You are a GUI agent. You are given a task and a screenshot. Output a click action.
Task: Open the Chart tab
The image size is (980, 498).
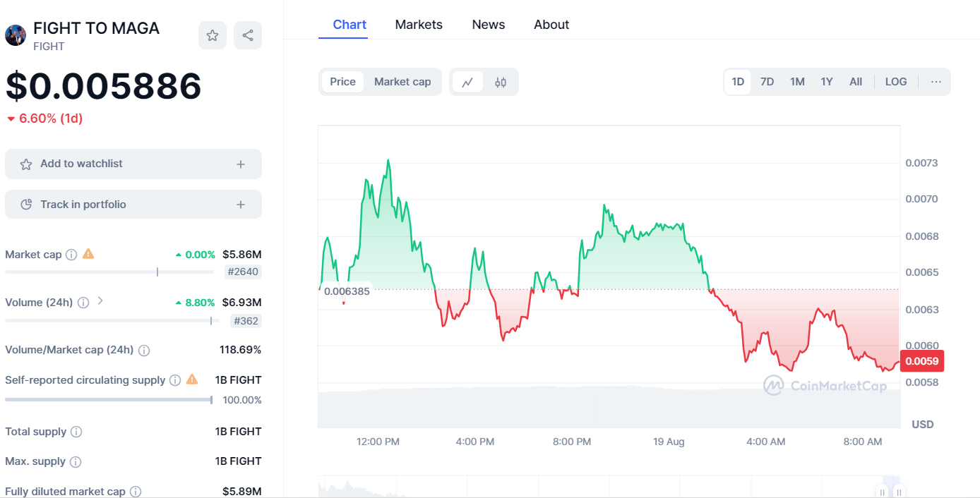point(349,25)
